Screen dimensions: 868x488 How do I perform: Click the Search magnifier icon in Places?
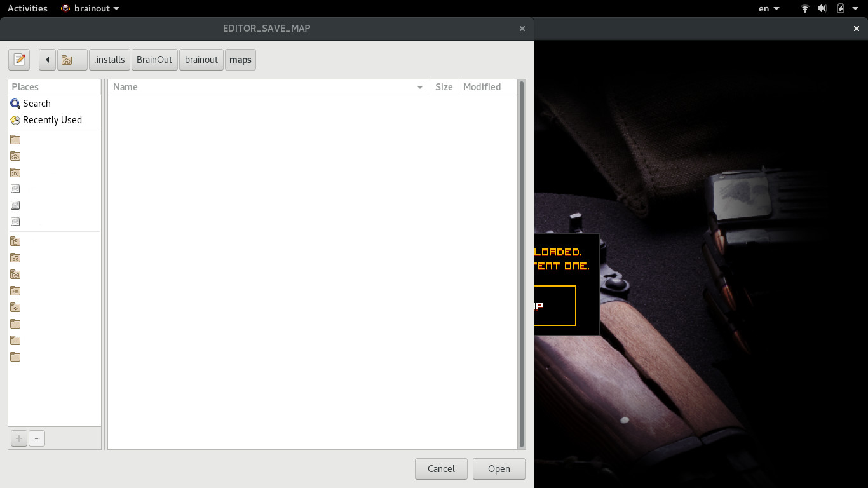15,104
